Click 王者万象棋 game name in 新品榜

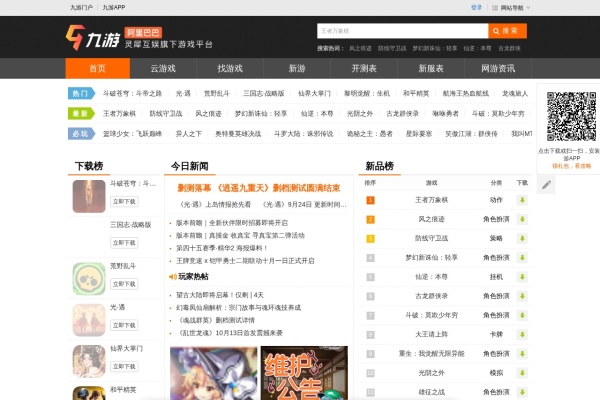tap(431, 200)
